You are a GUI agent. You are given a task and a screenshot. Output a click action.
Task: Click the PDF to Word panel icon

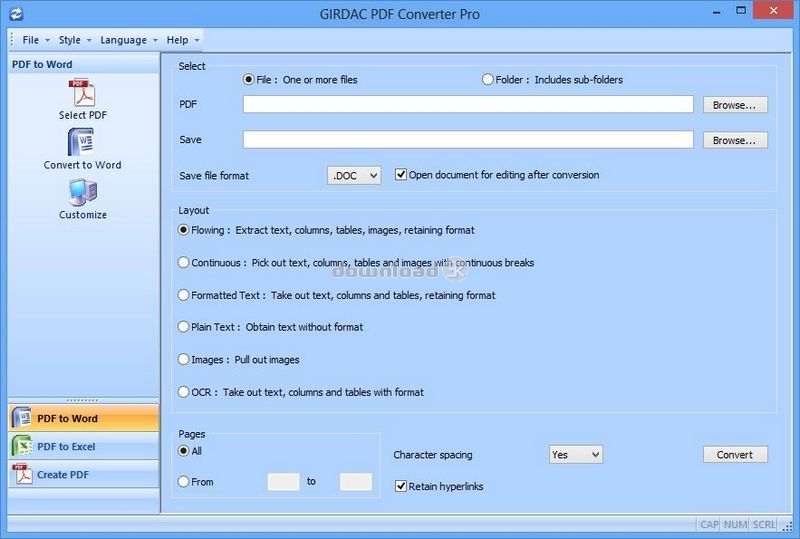(x=22, y=418)
